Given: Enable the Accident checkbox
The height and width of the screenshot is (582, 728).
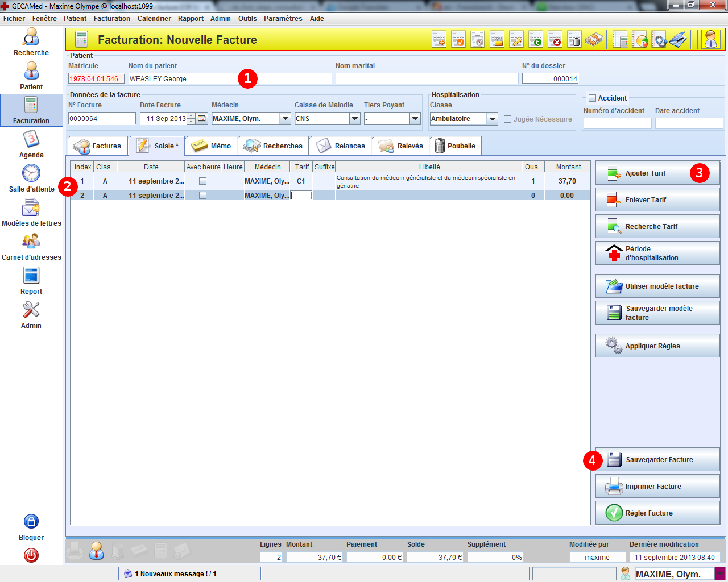Looking at the screenshot, I should click(x=592, y=98).
